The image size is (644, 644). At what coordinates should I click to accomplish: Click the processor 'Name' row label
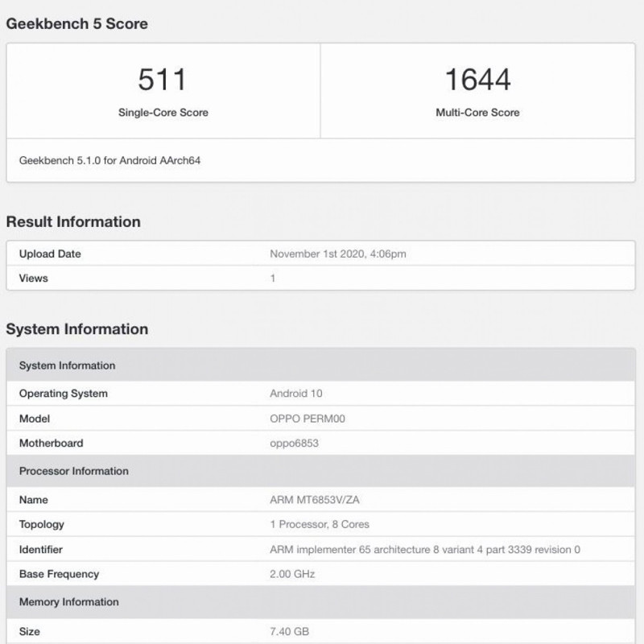point(33,500)
